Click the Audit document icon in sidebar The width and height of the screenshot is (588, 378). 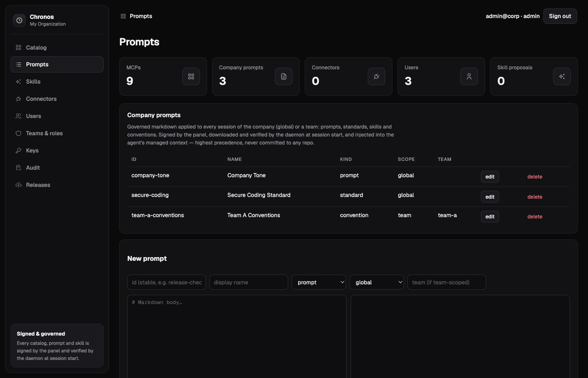pyautogui.click(x=18, y=168)
